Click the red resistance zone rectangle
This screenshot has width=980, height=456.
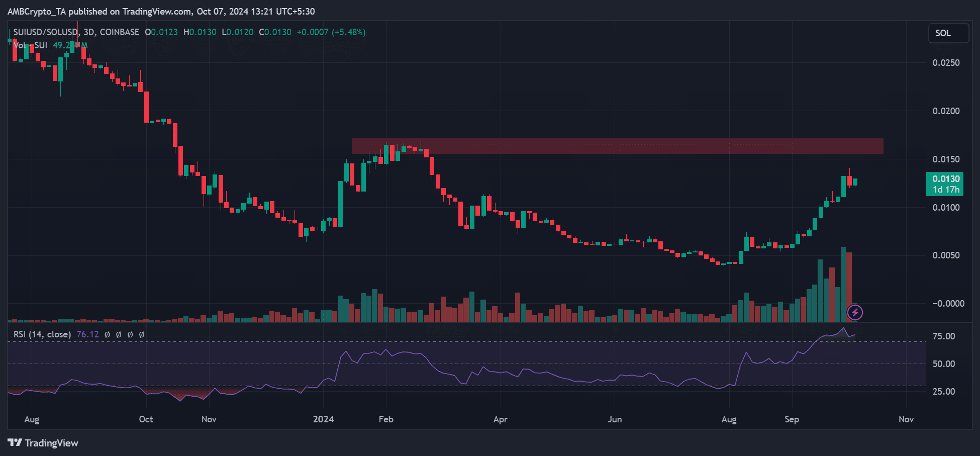(x=618, y=146)
